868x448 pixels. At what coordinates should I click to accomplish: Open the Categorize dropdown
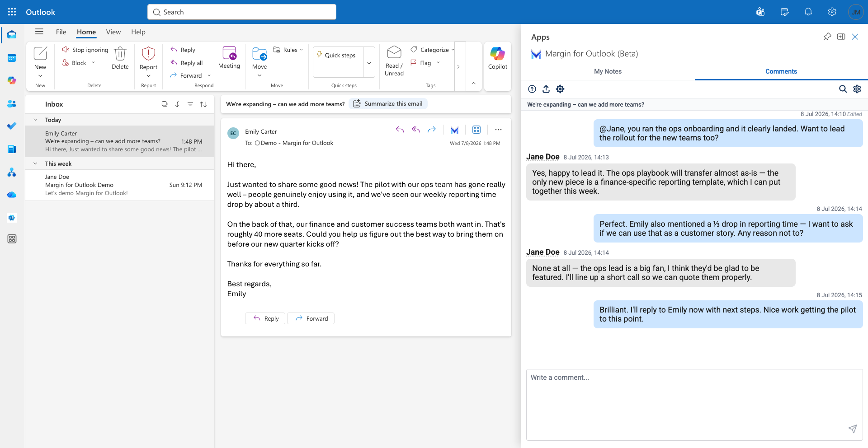[453, 50]
